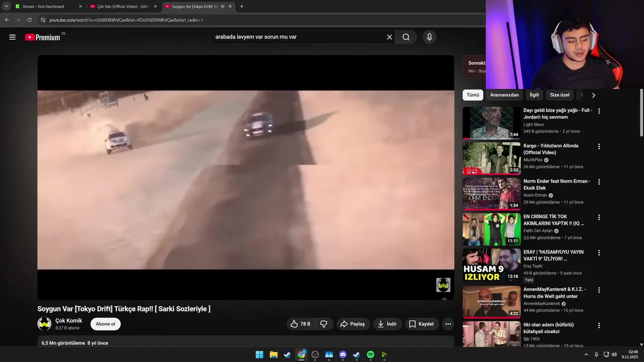The width and height of the screenshot is (644, 362).
Task: Mute the Soygun Var tab audio icon
Action: (222, 7)
